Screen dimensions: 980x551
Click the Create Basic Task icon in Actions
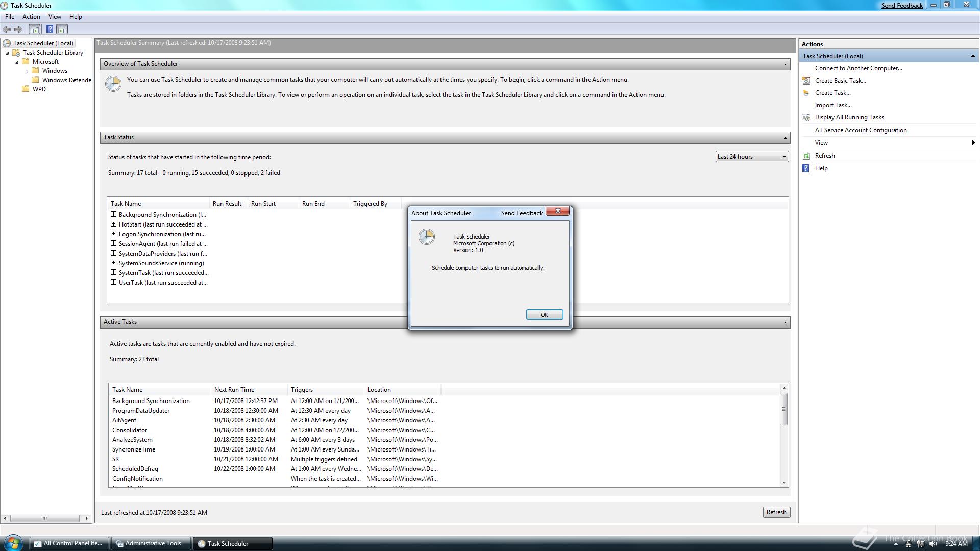[x=806, y=81]
